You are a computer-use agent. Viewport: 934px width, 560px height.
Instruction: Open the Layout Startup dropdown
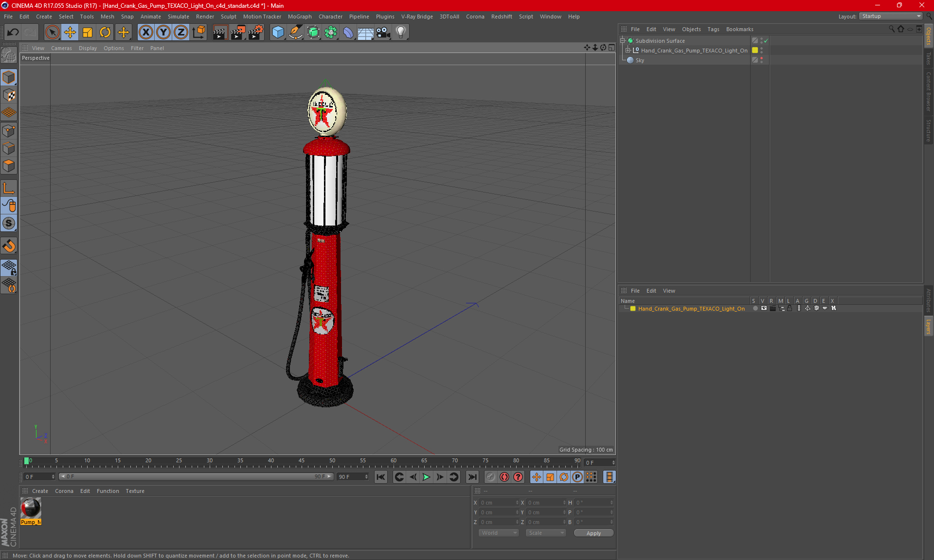click(891, 16)
